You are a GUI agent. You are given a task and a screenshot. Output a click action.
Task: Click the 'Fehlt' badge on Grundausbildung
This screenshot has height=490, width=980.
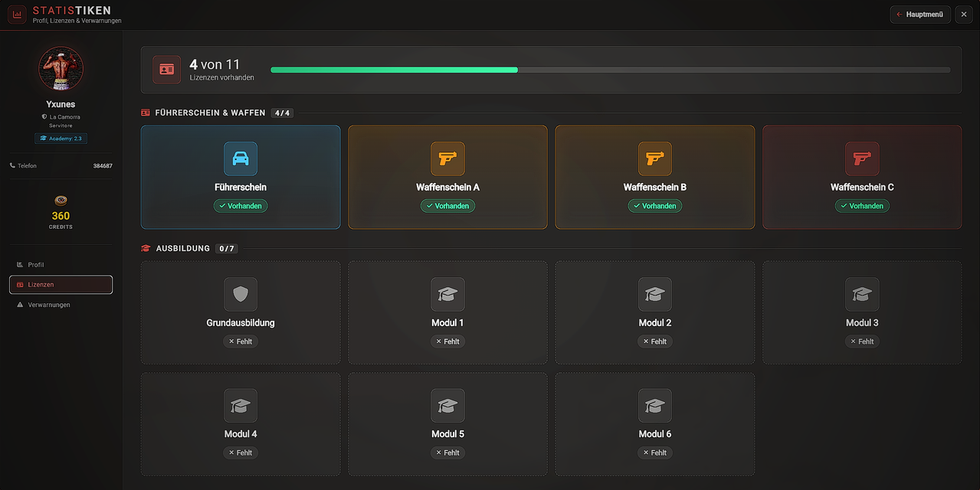coord(241,341)
